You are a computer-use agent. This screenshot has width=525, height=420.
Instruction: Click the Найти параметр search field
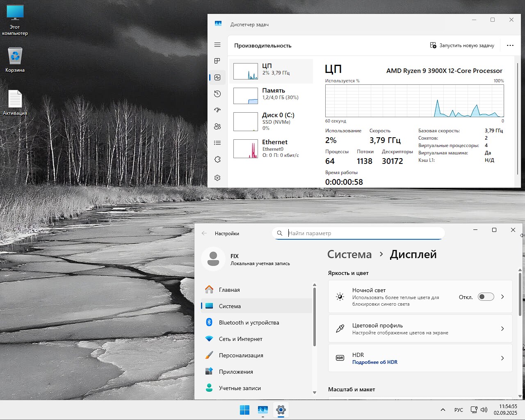[358, 233]
